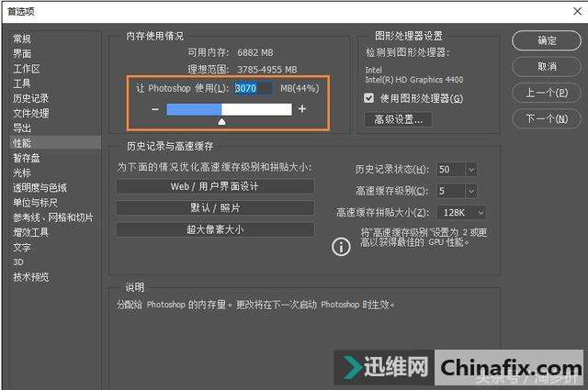Open 暂存盘 preferences
Image resolution: width=588 pixels, height=390 pixels.
[x=27, y=158]
